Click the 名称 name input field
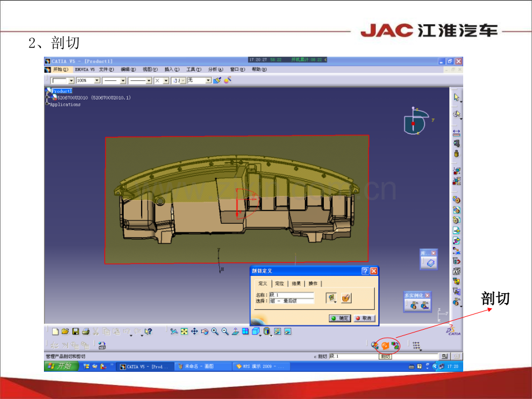Image resolution: width=532 pixels, height=399 pixels. (291, 295)
